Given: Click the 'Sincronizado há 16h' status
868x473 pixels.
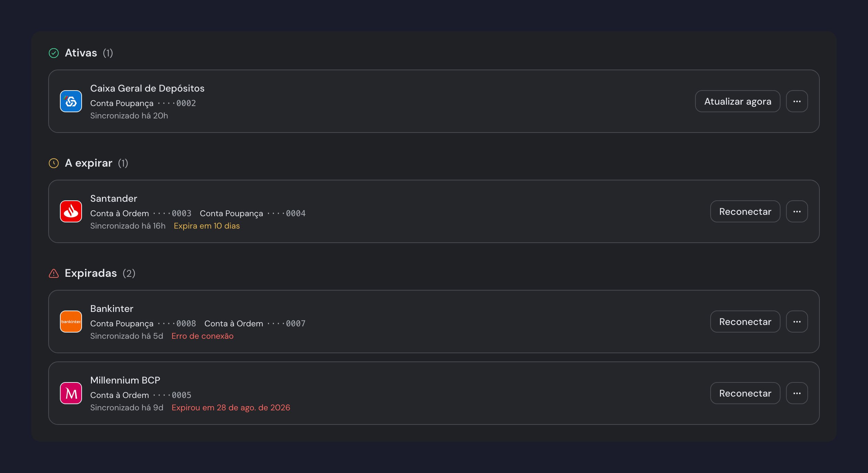Looking at the screenshot, I should pos(128,226).
